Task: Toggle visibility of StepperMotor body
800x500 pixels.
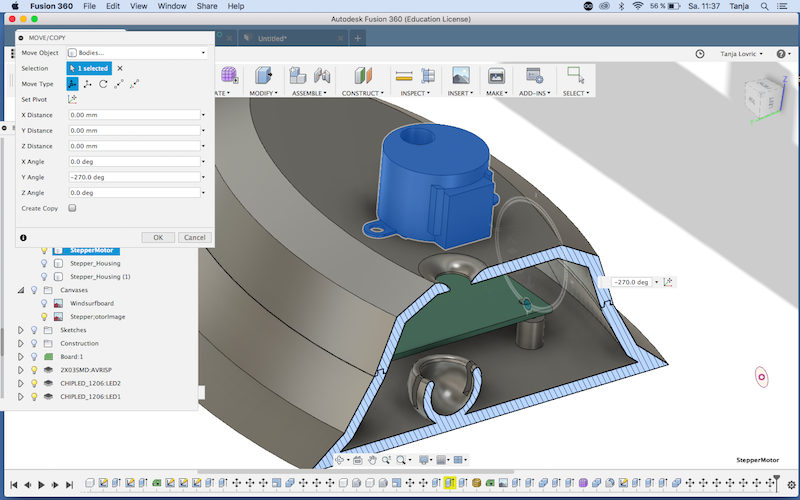Action: [x=44, y=251]
